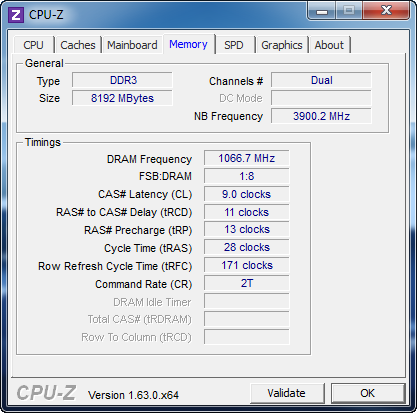Select the Memory tab

188,44
